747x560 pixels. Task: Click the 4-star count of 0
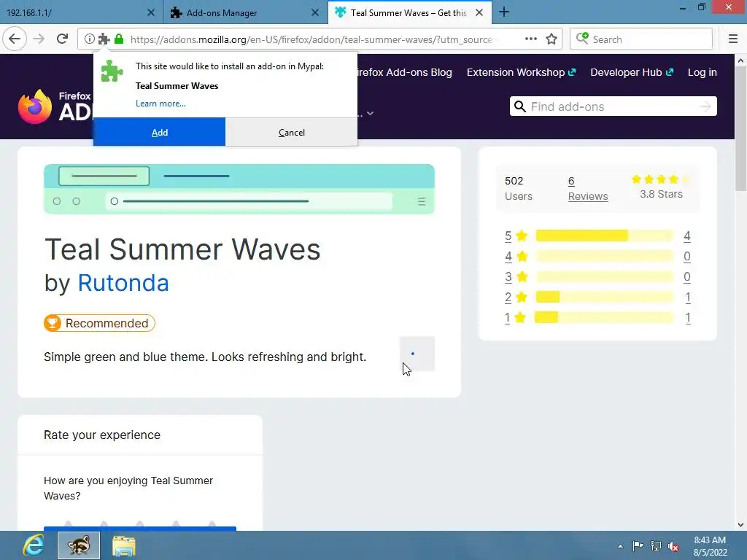(687, 256)
